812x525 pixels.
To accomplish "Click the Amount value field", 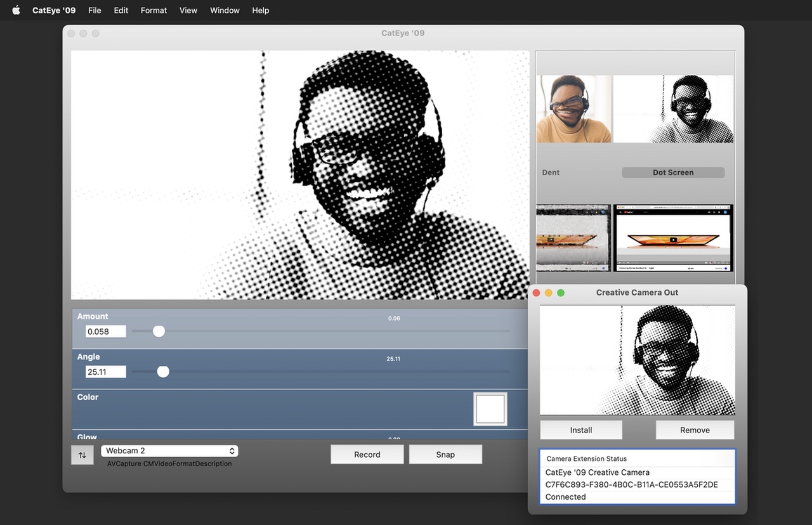I will [x=106, y=332].
